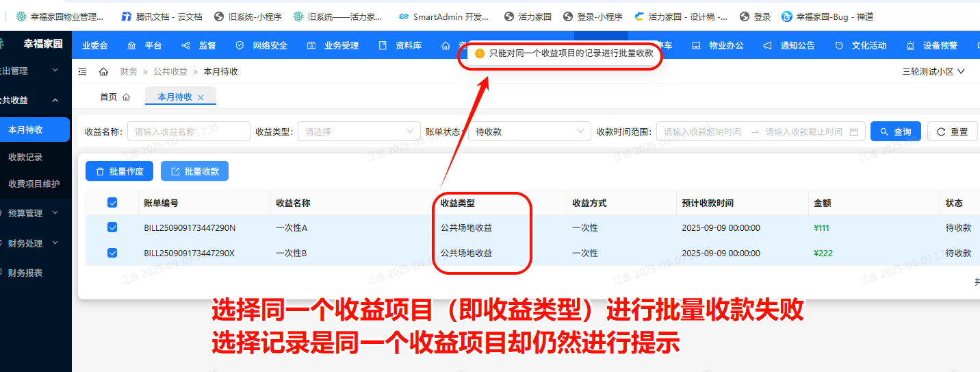
Task: Open the 账单状态 dropdown showing 待收款
Action: pyautogui.click(x=529, y=132)
